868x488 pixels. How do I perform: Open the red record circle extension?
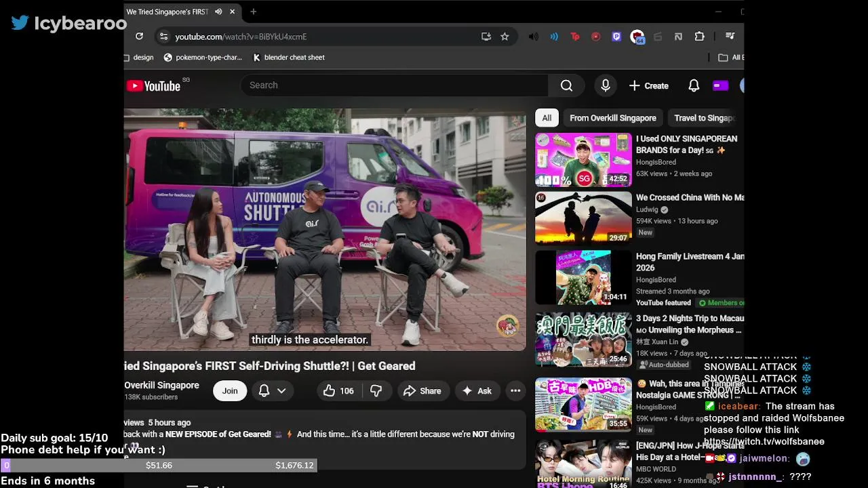pos(595,37)
